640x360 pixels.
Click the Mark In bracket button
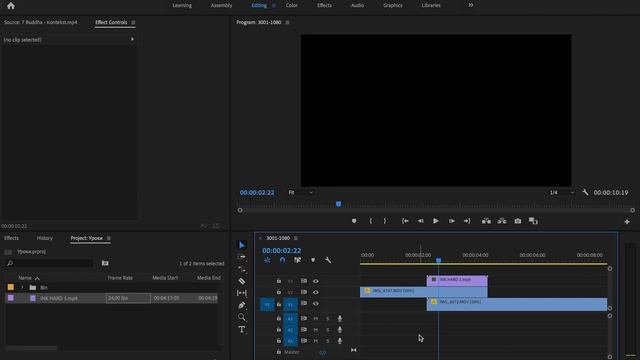point(371,221)
